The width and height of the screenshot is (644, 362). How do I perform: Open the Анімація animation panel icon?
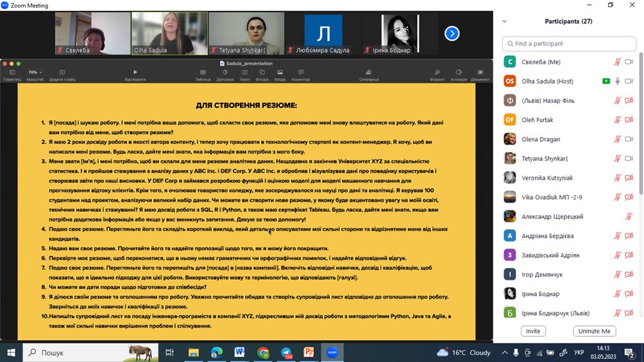[x=459, y=73]
